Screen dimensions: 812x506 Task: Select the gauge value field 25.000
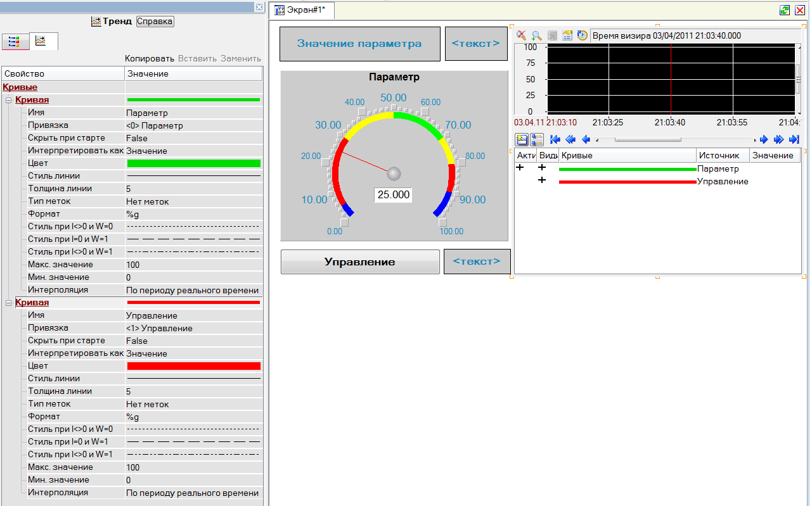[x=394, y=194]
